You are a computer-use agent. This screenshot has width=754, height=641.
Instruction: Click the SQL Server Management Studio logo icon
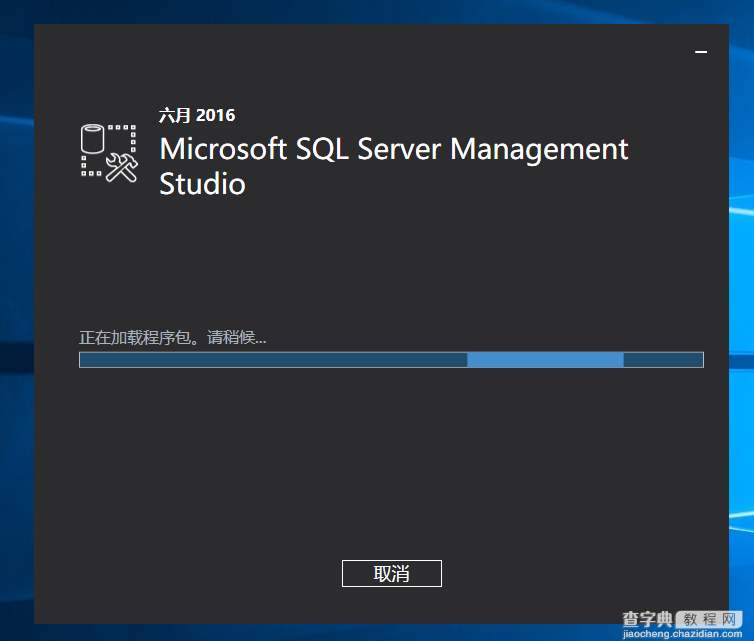click(x=109, y=153)
